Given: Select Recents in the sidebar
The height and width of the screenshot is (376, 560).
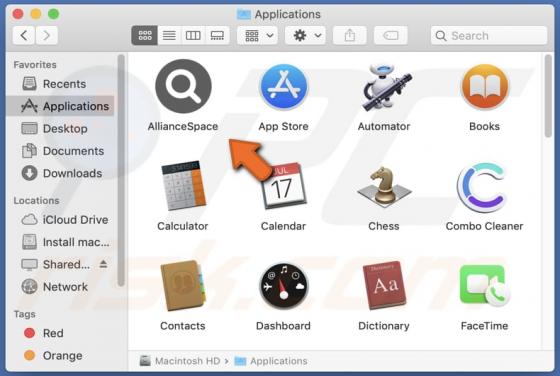Looking at the screenshot, I should [x=60, y=84].
